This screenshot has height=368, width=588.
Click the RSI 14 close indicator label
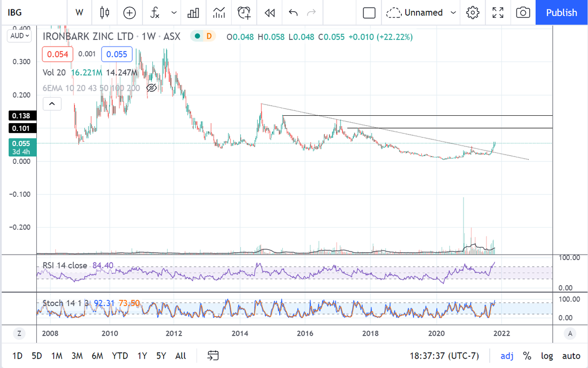[x=65, y=265]
